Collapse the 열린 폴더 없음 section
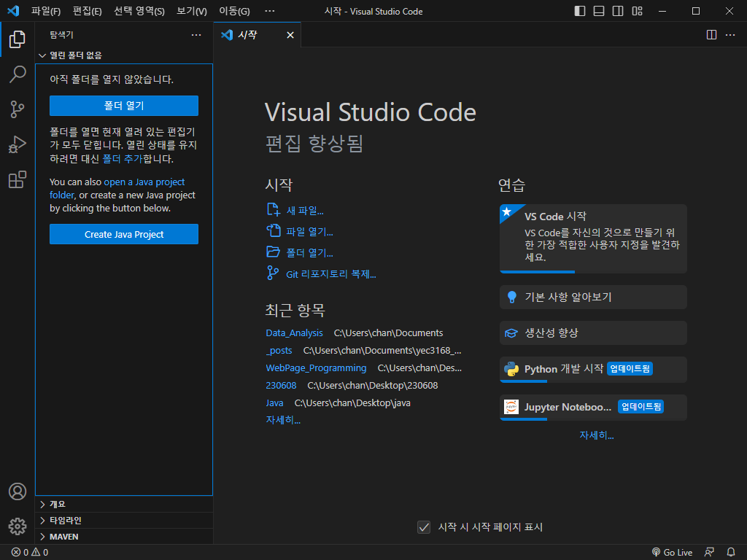747x560 pixels. click(x=124, y=55)
